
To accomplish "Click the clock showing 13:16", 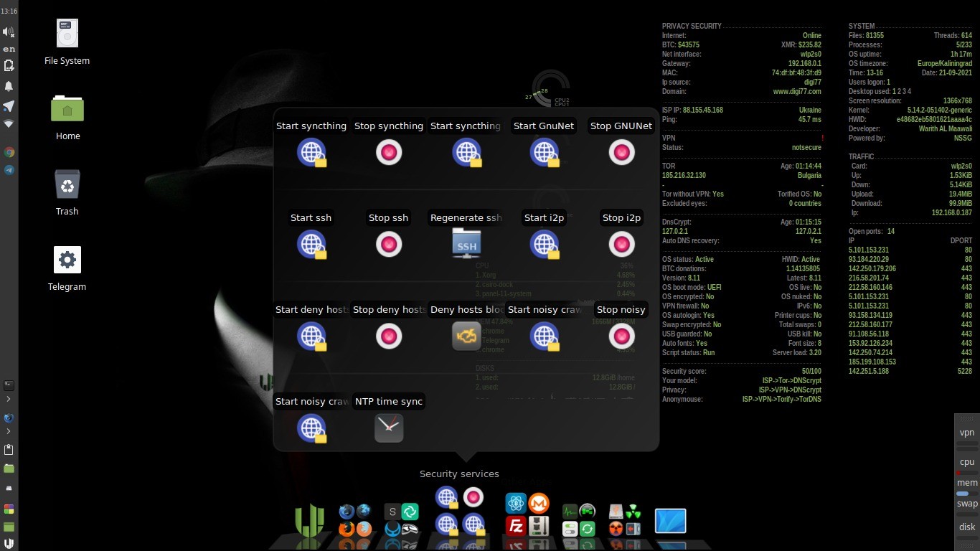I will 9,11.
